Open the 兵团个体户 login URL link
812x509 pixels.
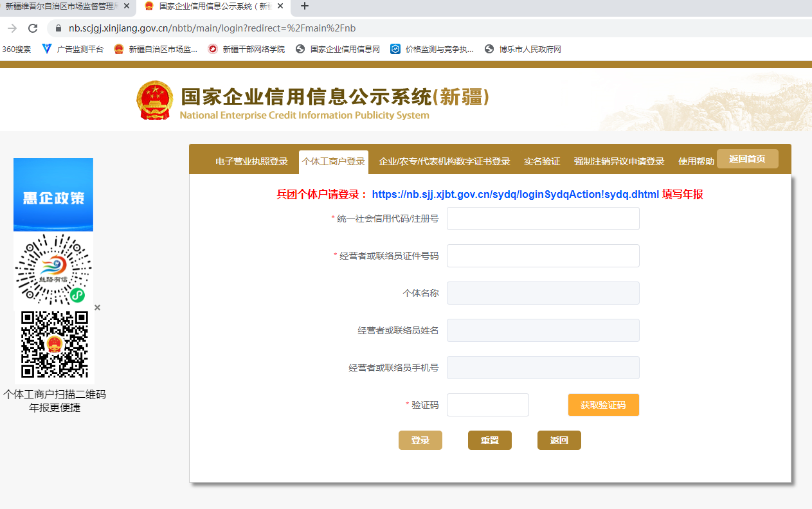[515, 195]
